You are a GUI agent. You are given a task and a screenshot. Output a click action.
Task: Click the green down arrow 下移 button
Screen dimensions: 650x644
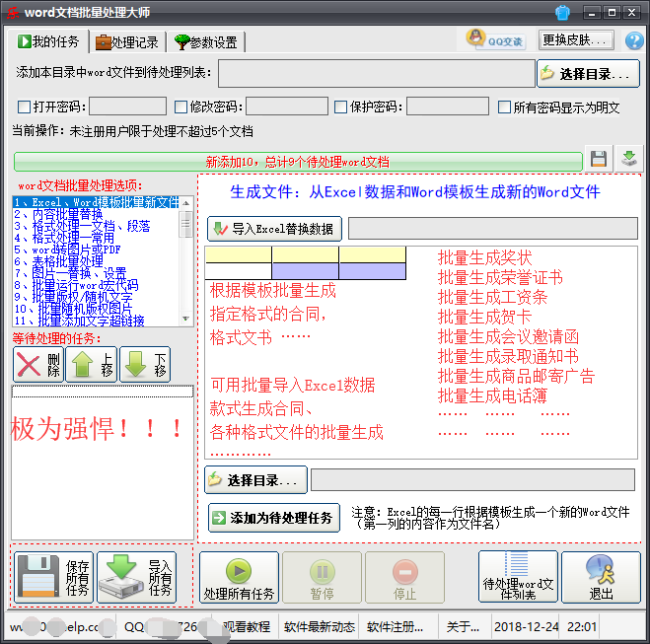tap(145, 365)
